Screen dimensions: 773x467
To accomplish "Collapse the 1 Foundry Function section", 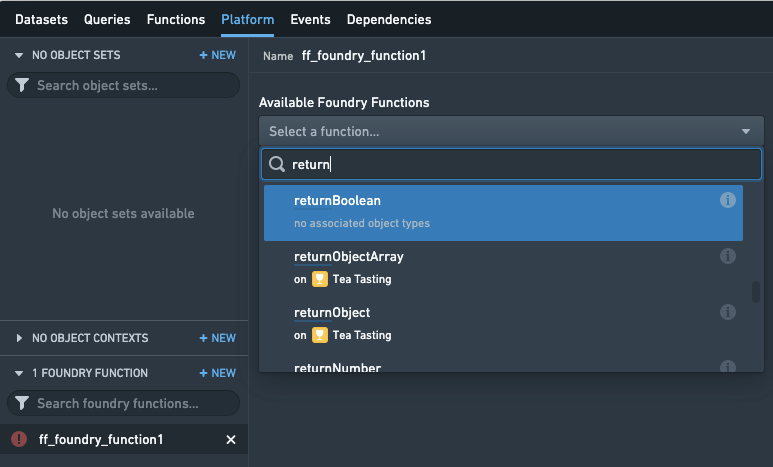I will (x=19, y=373).
